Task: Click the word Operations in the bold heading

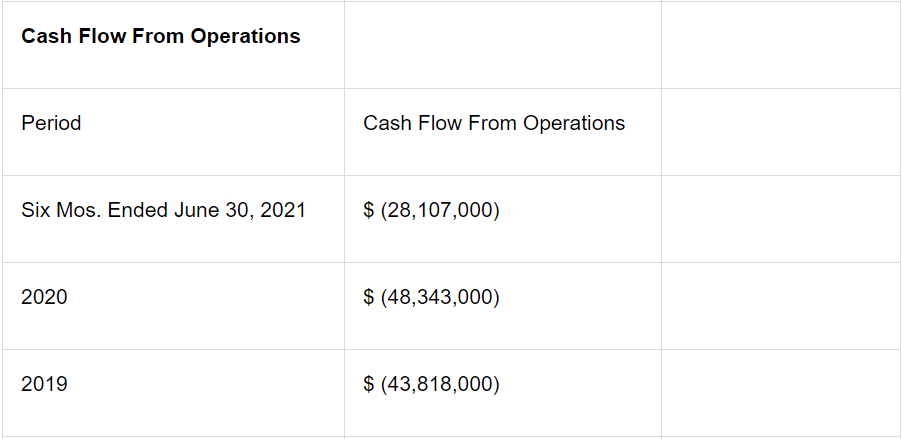Action: [x=250, y=36]
